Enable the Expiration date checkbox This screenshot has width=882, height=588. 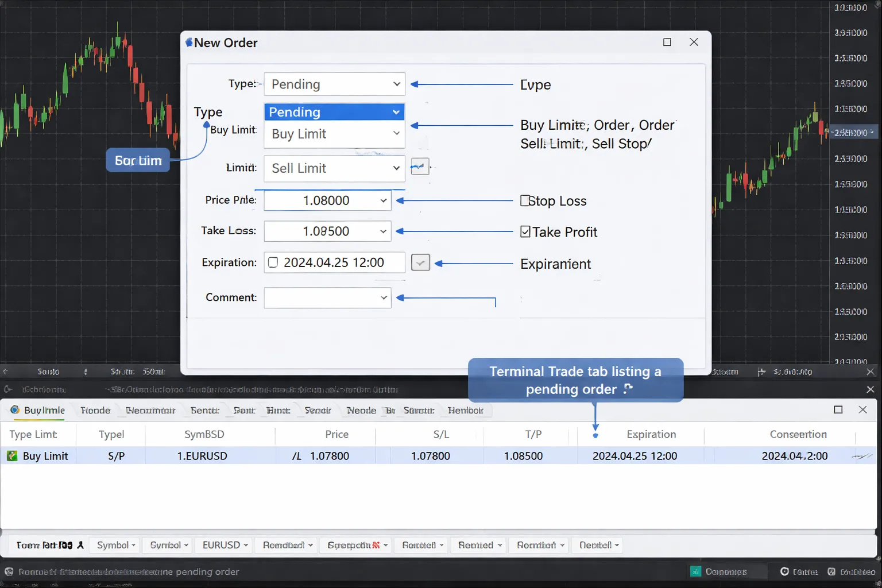(x=273, y=262)
